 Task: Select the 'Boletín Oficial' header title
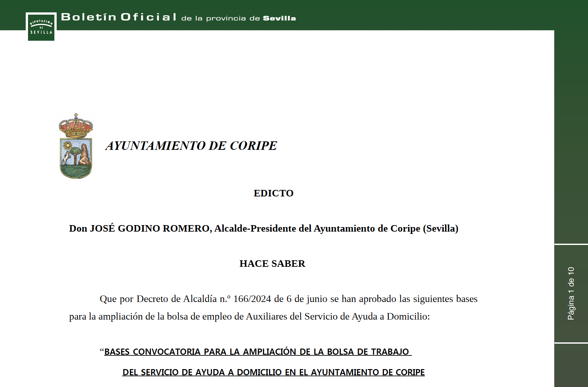pyautogui.click(x=119, y=17)
